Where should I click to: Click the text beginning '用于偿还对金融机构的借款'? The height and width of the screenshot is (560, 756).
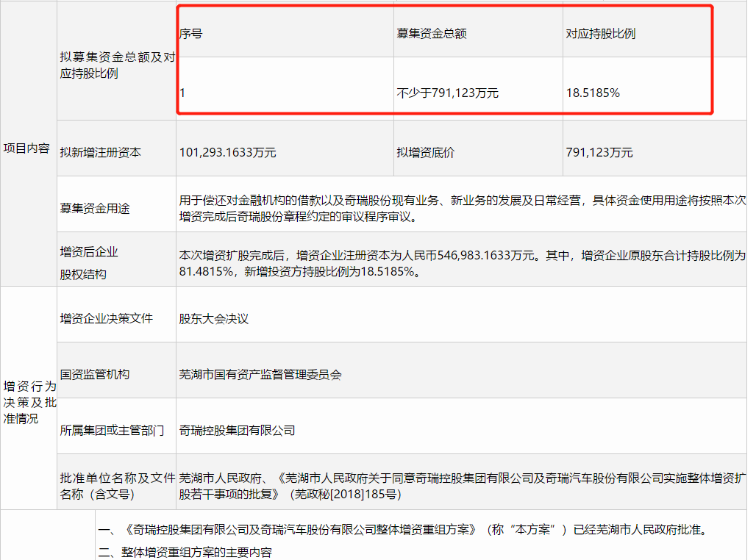click(x=462, y=209)
